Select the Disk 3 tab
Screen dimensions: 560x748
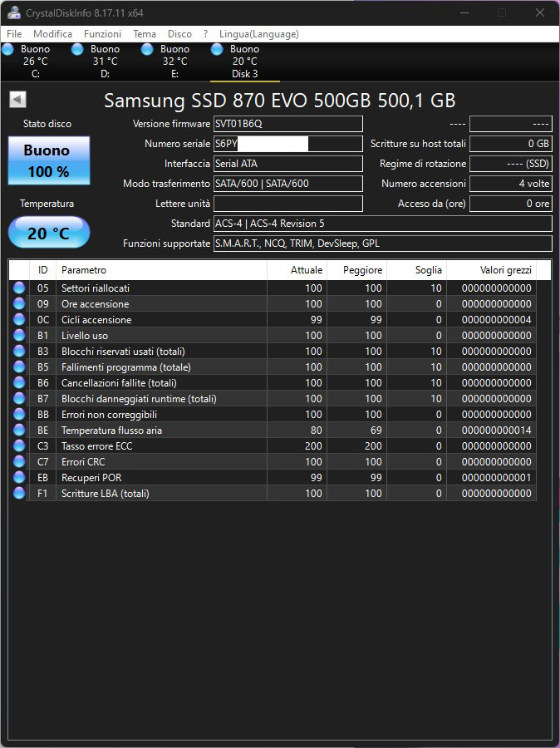click(x=245, y=61)
